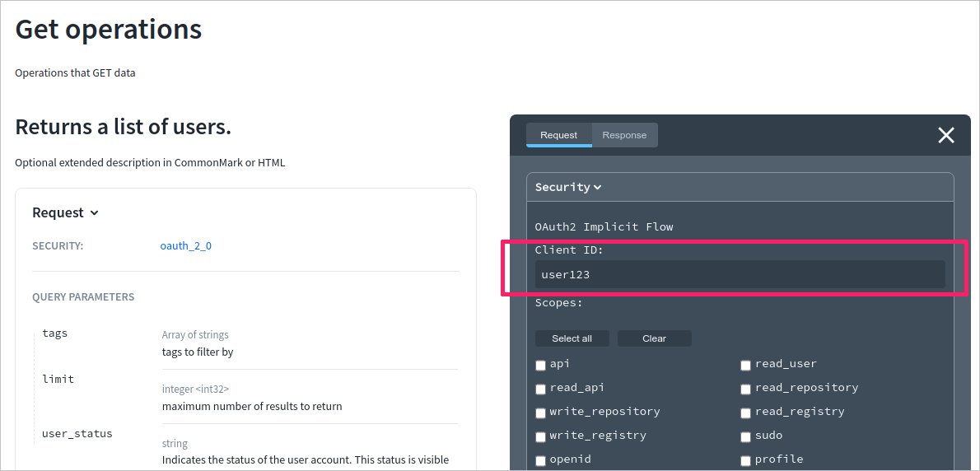
Task: Open the oauth_2_0 security link
Action: [185, 245]
